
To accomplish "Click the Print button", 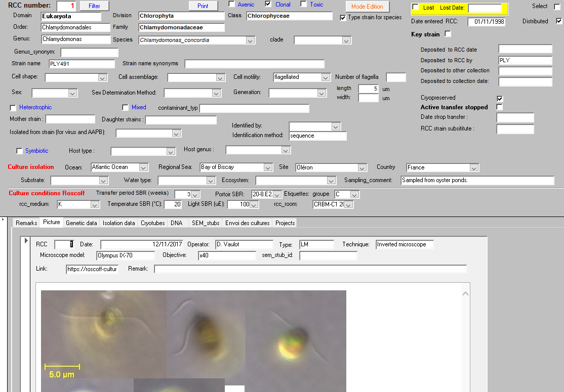I will click(203, 6).
